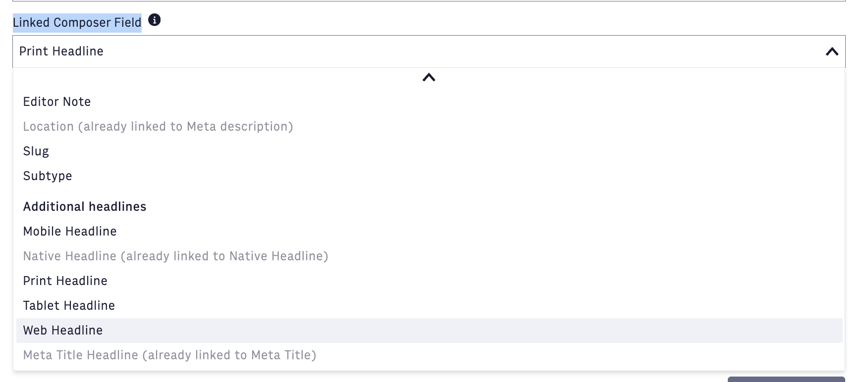Choose Slug from the list
The height and width of the screenshot is (382, 868).
[429, 151]
